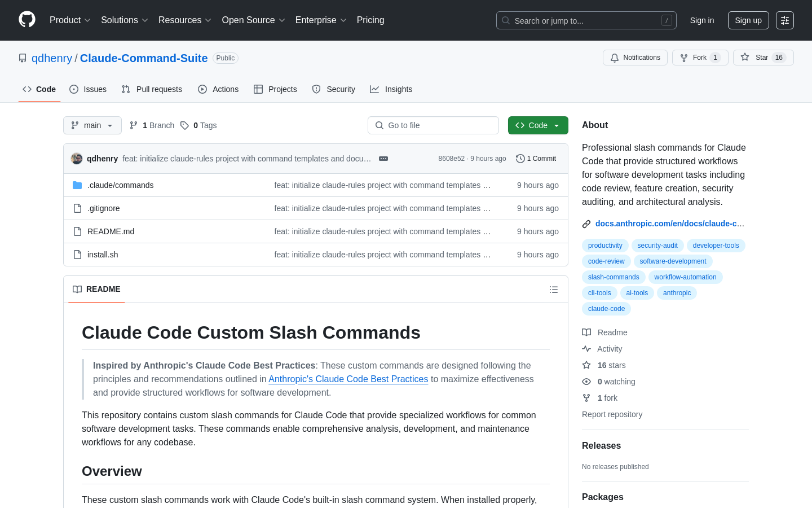
Task: Open the .claude/commands folder
Action: 120,185
